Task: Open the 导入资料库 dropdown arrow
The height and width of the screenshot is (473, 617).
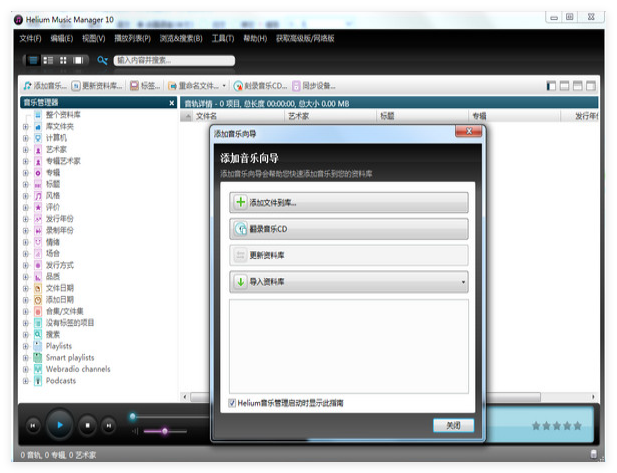Action: [463, 283]
